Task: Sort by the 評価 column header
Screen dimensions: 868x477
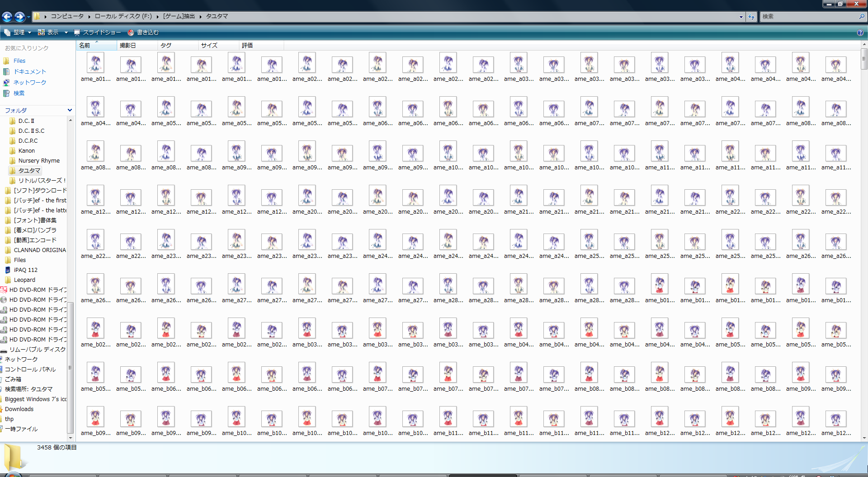Action: [261, 46]
